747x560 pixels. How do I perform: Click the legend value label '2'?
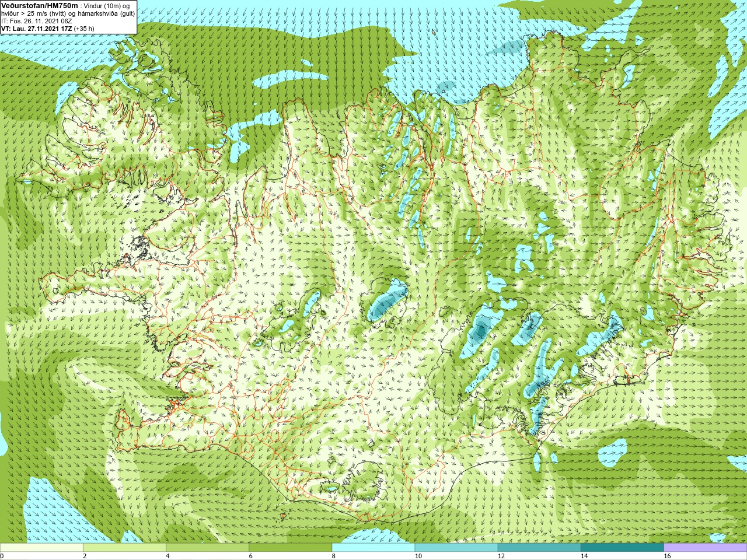85,556
